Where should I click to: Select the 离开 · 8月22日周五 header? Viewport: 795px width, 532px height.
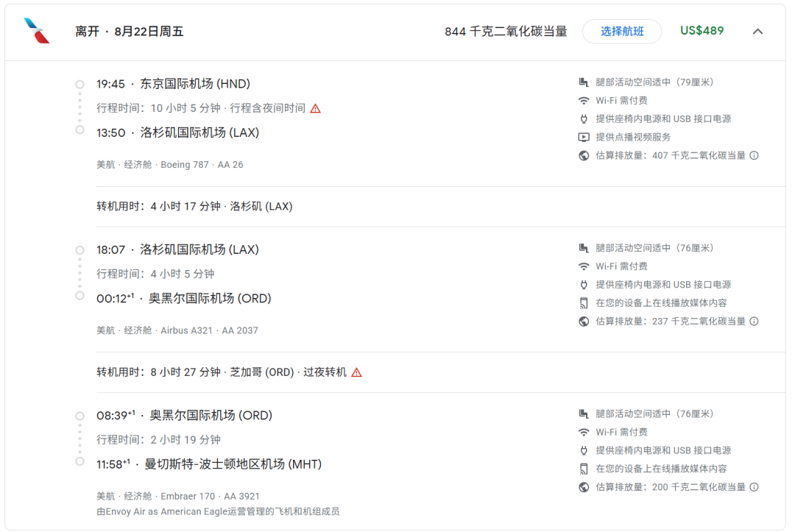(x=130, y=32)
